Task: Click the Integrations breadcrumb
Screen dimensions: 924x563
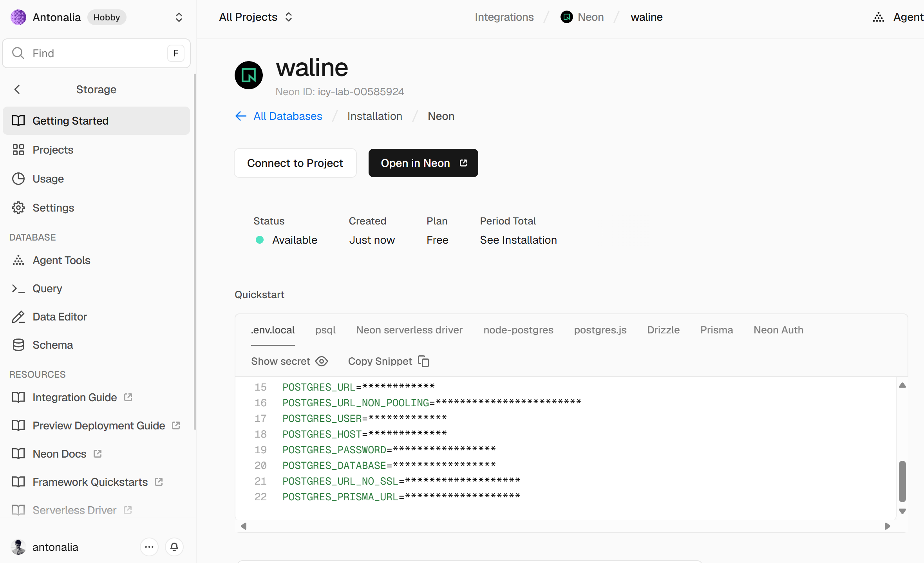Action: 504,17
